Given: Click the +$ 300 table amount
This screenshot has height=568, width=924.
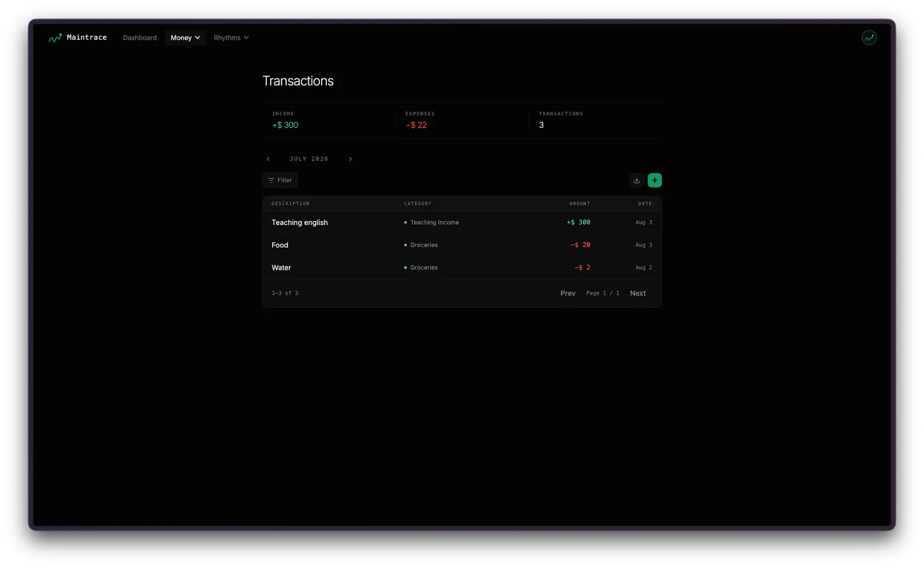Looking at the screenshot, I should (x=578, y=222).
